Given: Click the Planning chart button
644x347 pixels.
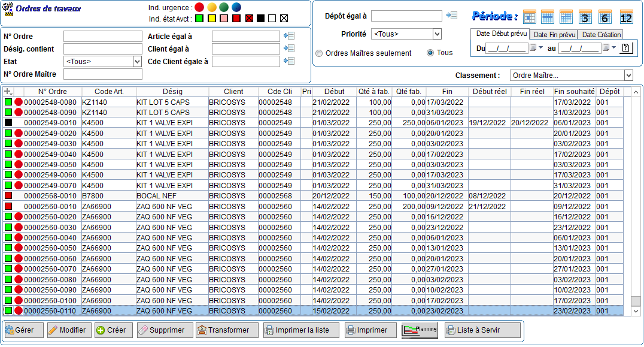Looking at the screenshot, I should [x=419, y=330].
